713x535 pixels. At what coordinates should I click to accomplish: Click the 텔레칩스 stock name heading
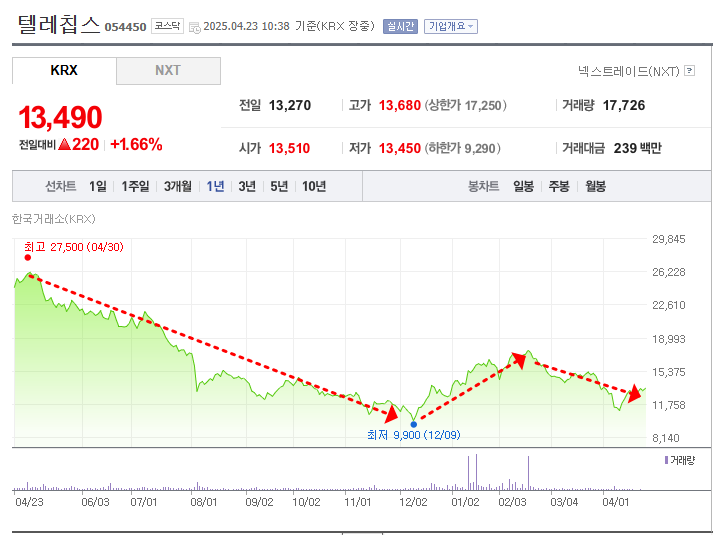click(59, 24)
